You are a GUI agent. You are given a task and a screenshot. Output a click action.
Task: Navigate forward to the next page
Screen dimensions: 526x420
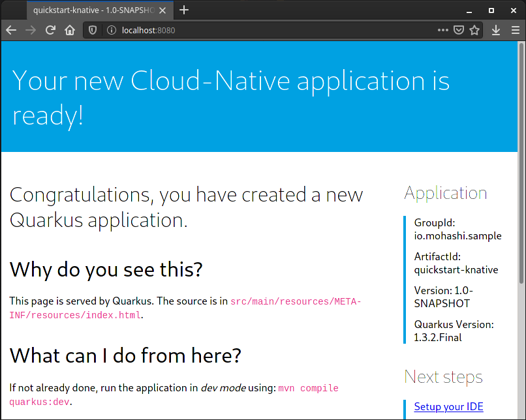click(x=30, y=30)
